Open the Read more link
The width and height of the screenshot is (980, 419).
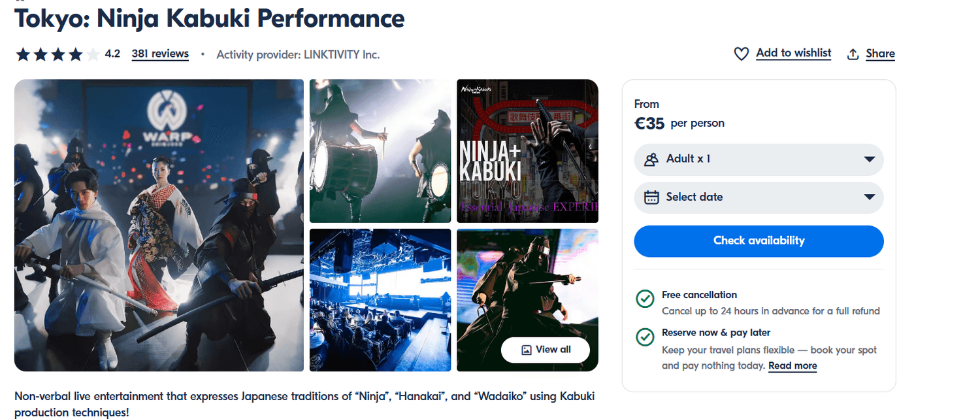point(792,366)
